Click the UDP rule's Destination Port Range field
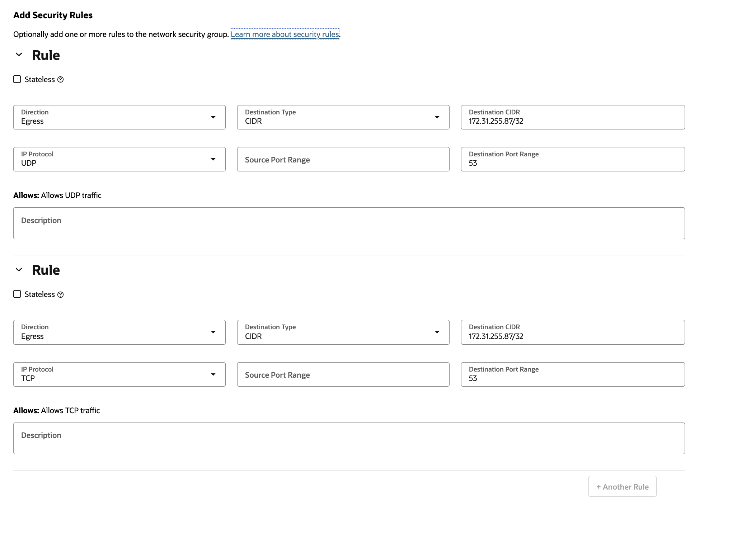This screenshot has height=538, width=756. (x=573, y=159)
